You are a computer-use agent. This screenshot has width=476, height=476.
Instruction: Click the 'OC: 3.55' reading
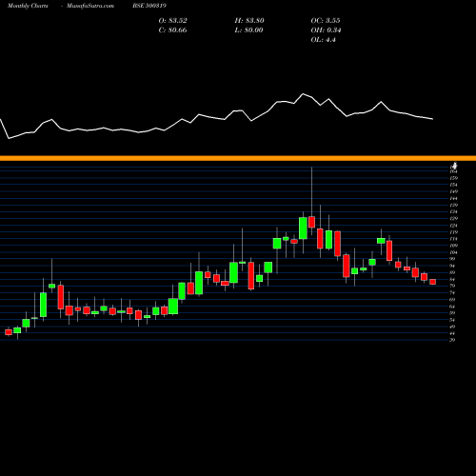(326, 21)
